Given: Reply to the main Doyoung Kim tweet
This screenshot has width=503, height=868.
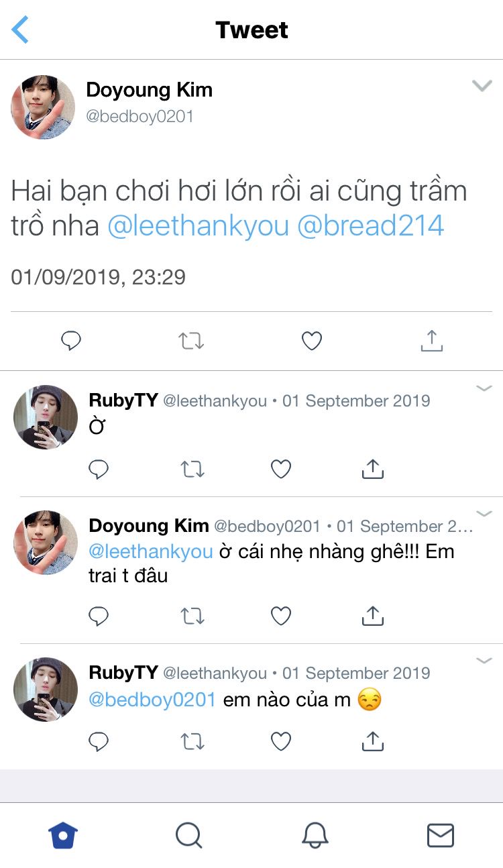Looking at the screenshot, I should [71, 341].
